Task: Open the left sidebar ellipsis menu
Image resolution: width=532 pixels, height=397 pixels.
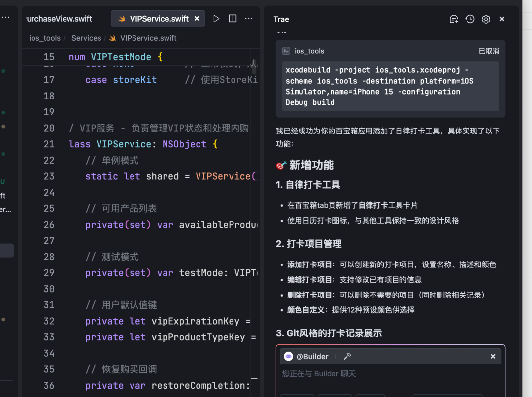Action: point(6,17)
